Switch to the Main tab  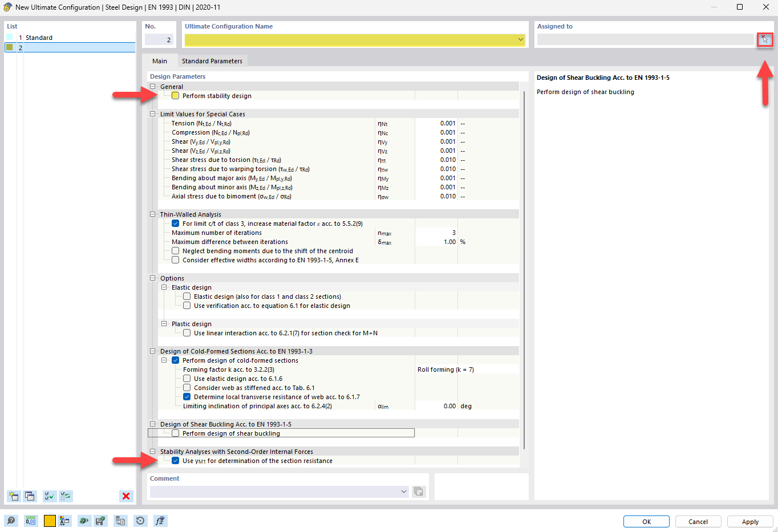pos(160,61)
